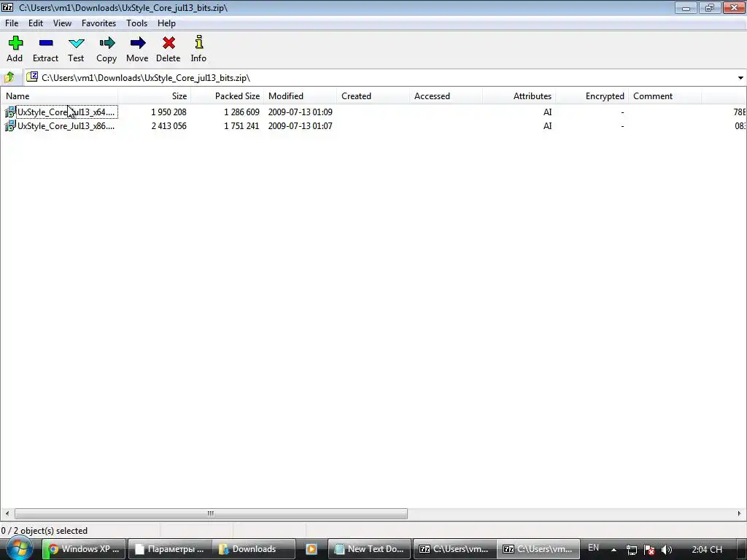Image resolution: width=747 pixels, height=560 pixels.
Task: Switch to Параметры taskbar window
Action: pyautogui.click(x=169, y=549)
